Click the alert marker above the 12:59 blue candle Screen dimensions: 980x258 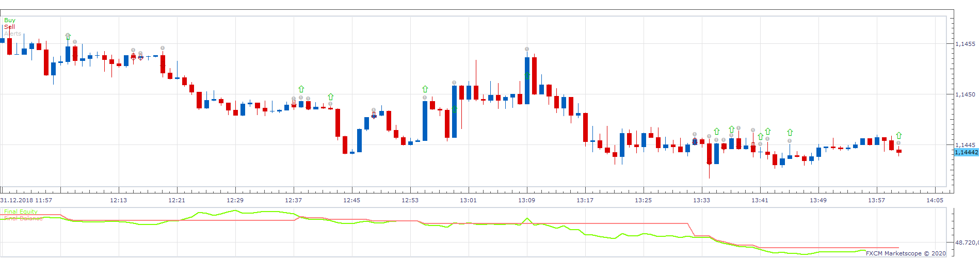(x=454, y=83)
